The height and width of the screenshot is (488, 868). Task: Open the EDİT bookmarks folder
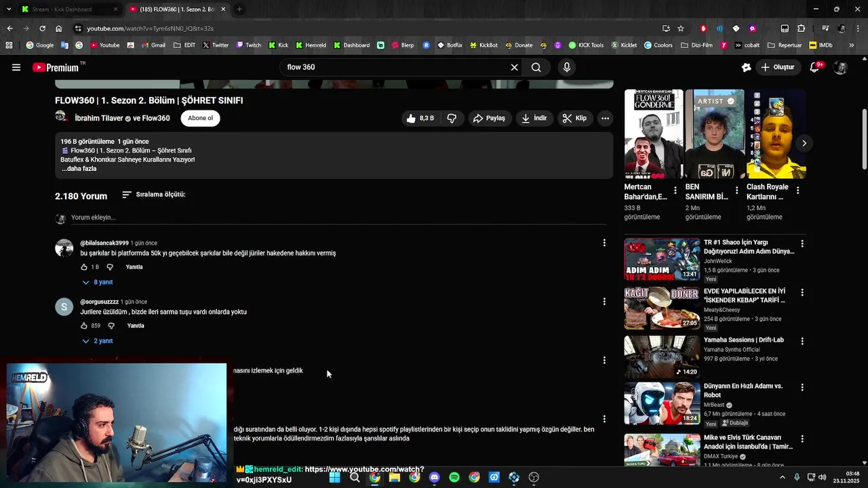[184, 45]
